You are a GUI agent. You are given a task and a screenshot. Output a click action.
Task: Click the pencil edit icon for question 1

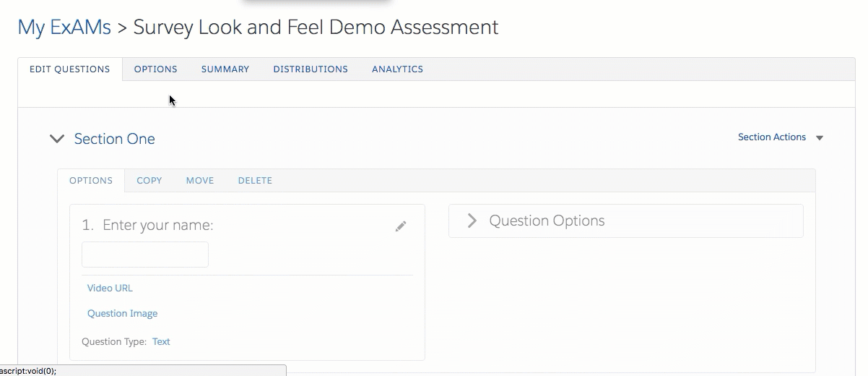[401, 226]
